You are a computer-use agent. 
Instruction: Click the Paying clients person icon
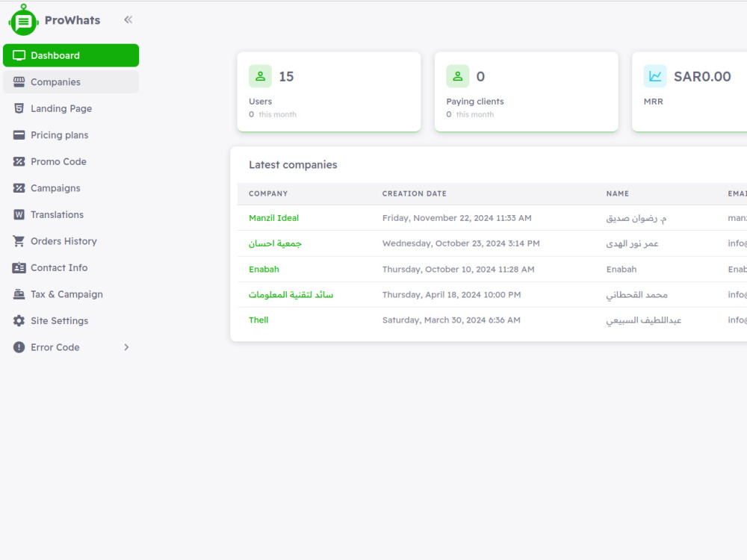coord(458,76)
